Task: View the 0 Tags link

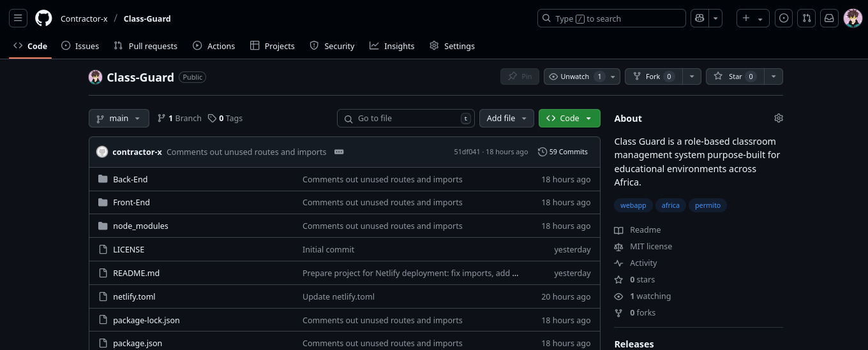Action: (225, 118)
